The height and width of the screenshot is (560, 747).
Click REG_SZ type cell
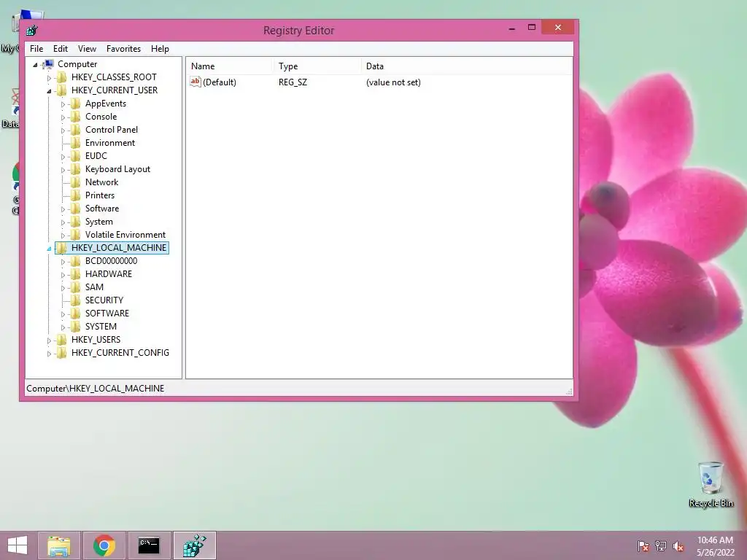coord(293,82)
